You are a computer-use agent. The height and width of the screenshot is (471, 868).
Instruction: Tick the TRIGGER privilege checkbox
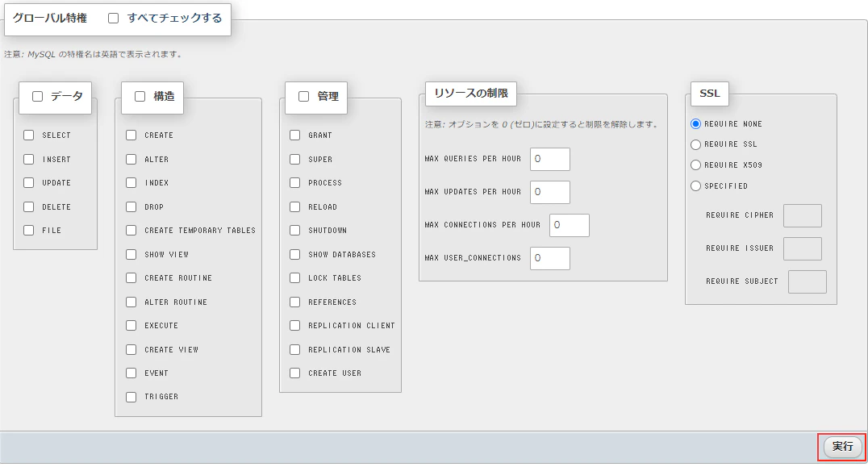coord(131,397)
